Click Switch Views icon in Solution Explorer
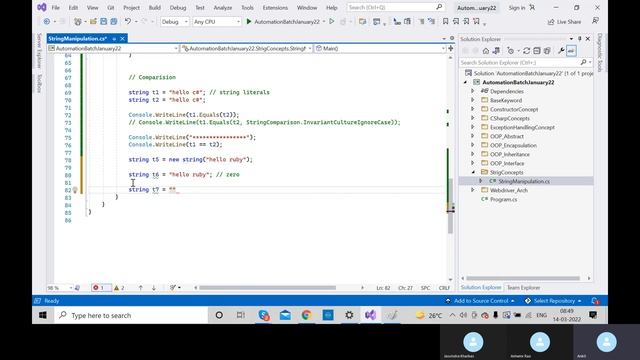The image size is (640, 360). (496, 51)
